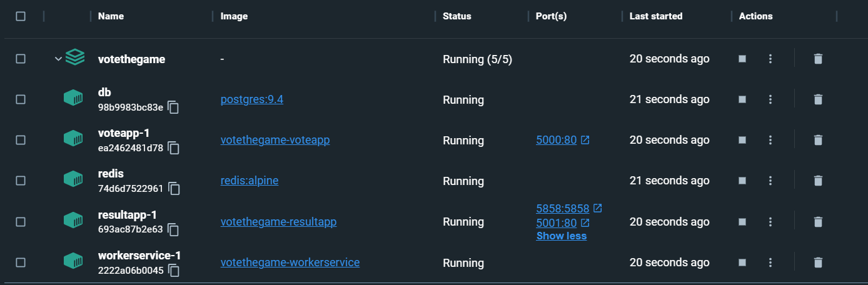Copy the voteapp-1 container ID
This screenshot has width=868, height=285.
173,148
